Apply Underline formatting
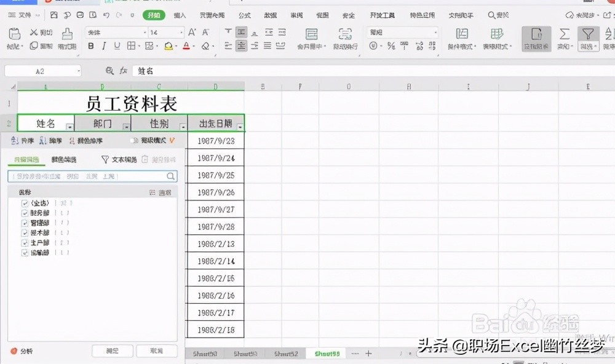615x364 pixels. coord(117,45)
